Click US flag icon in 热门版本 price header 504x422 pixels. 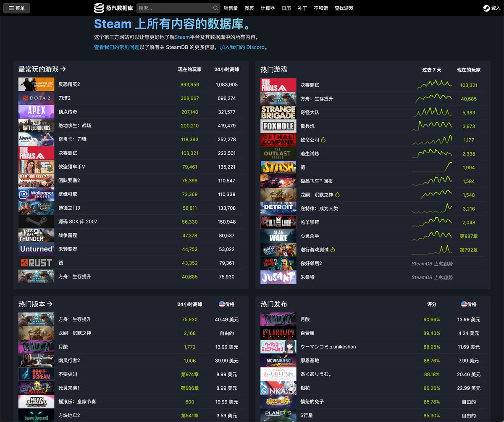tap(222, 304)
